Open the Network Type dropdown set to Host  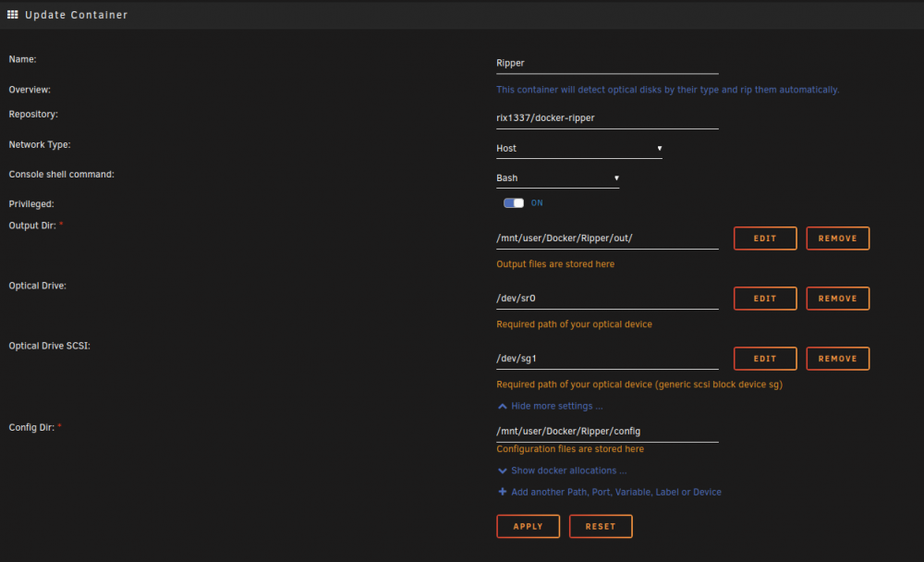(x=578, y=148)
